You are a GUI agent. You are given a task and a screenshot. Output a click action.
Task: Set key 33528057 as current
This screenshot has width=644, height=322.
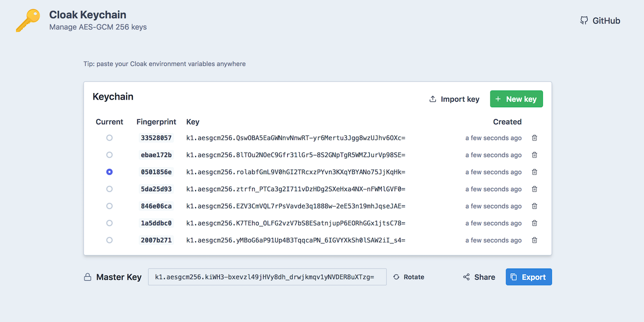109,138
